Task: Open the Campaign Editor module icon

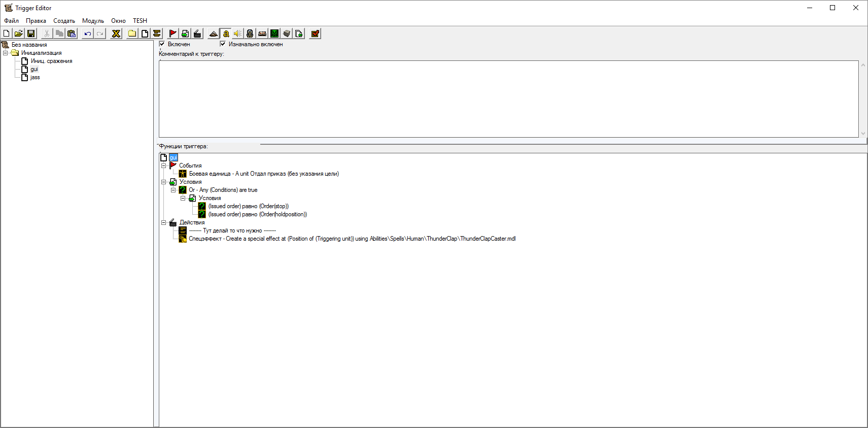Action: (x=262, y=34)
